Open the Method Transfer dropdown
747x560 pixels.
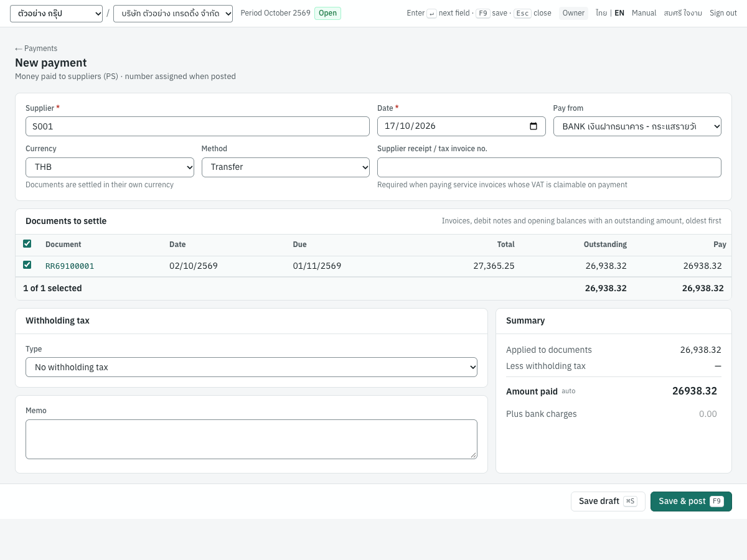click(x=286, y=167)
